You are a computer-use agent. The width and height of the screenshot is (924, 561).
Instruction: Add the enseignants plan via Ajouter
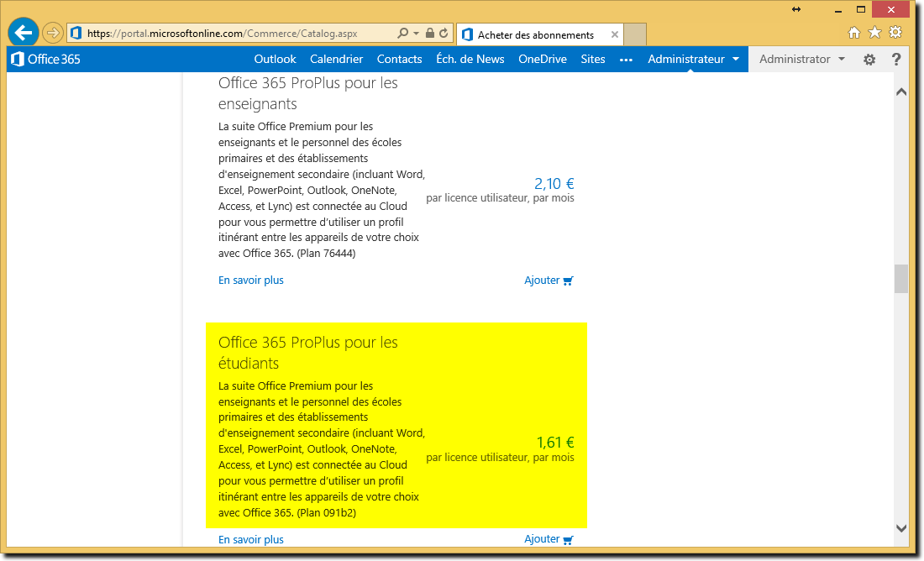click(549, 280)
